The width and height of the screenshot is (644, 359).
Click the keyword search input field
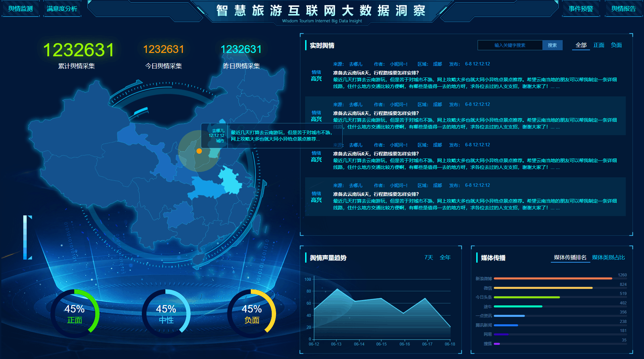point(510,45)
